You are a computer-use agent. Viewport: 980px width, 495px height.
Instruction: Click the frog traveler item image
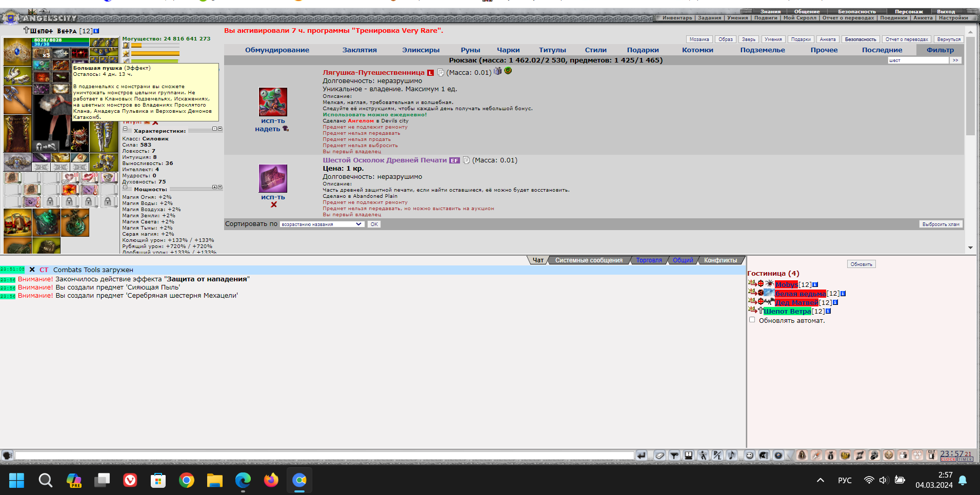[273, 101]
